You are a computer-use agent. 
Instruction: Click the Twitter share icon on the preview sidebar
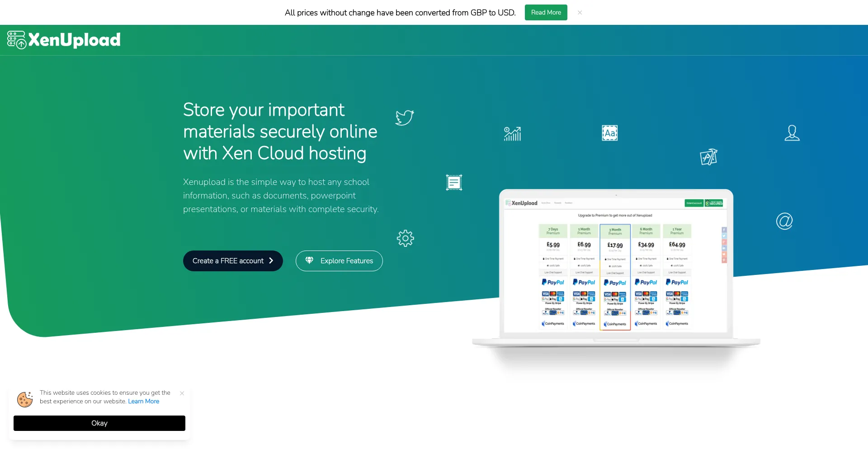(x=724, y=236)
